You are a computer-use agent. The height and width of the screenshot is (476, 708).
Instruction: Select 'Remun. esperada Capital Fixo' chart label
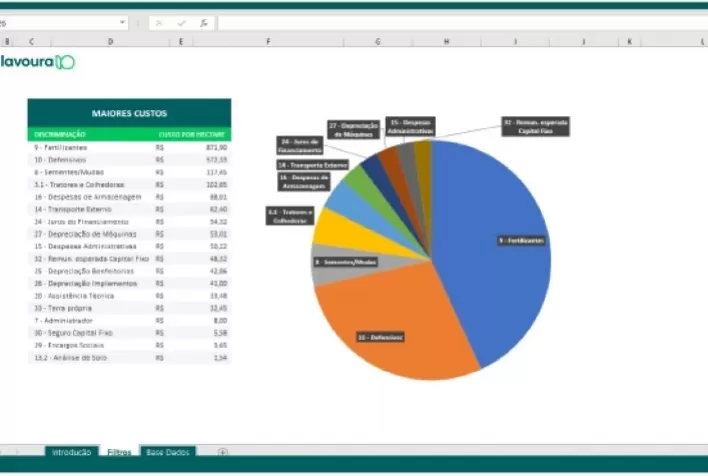(x=535, y=126)
